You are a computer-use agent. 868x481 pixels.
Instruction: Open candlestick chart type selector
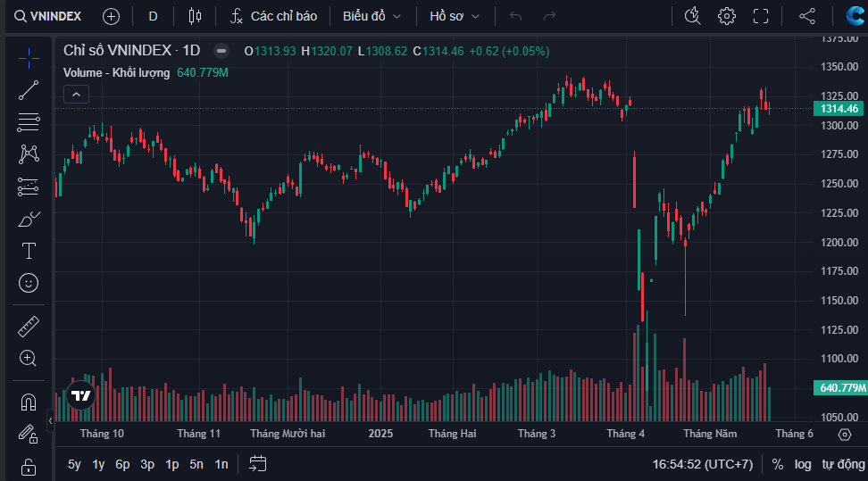pos(195,17)
